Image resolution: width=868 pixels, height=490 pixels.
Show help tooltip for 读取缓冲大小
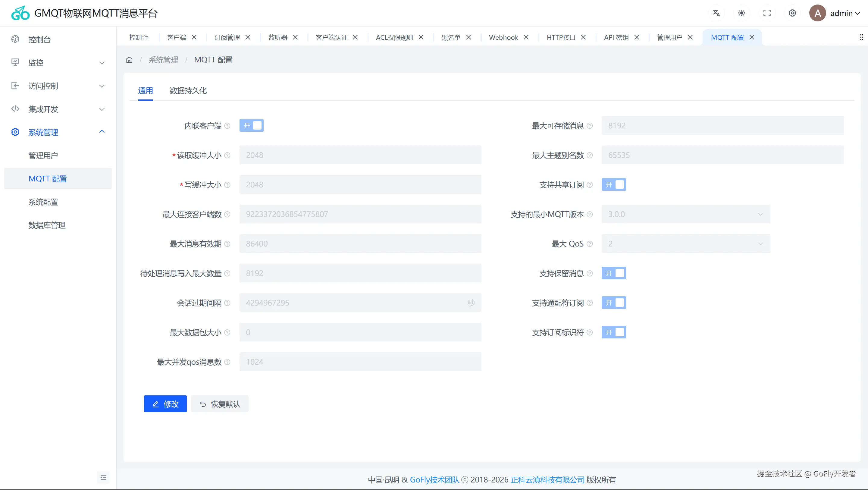click(227, 155)
